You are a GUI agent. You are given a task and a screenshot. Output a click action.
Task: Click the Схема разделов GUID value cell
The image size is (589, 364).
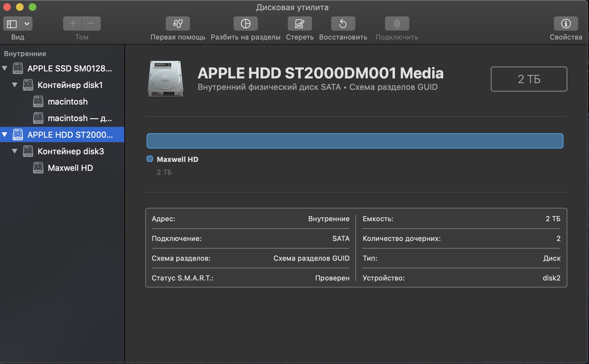click(311, 258)
